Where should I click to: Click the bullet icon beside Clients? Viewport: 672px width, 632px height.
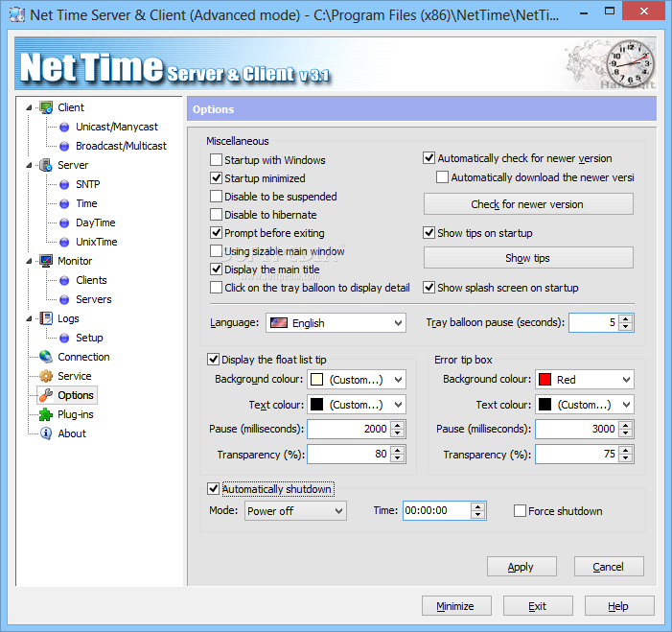(x=64, y=280)
